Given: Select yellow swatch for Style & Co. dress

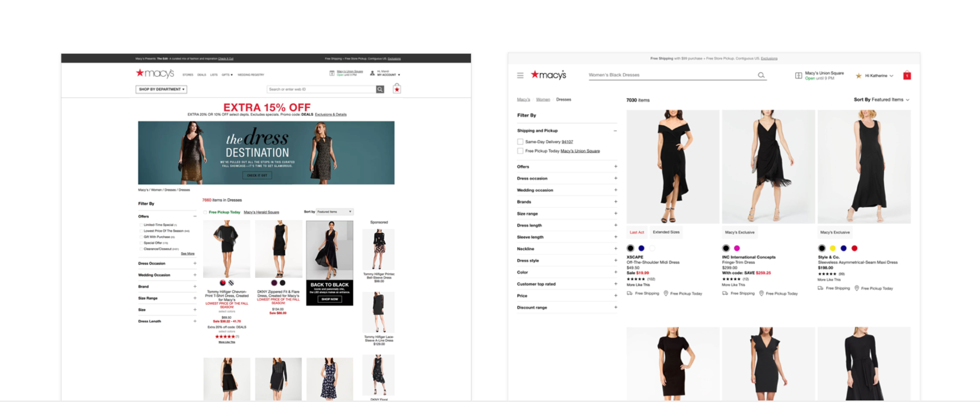Looking at the screenshot, I should click(x=833, y=248).
